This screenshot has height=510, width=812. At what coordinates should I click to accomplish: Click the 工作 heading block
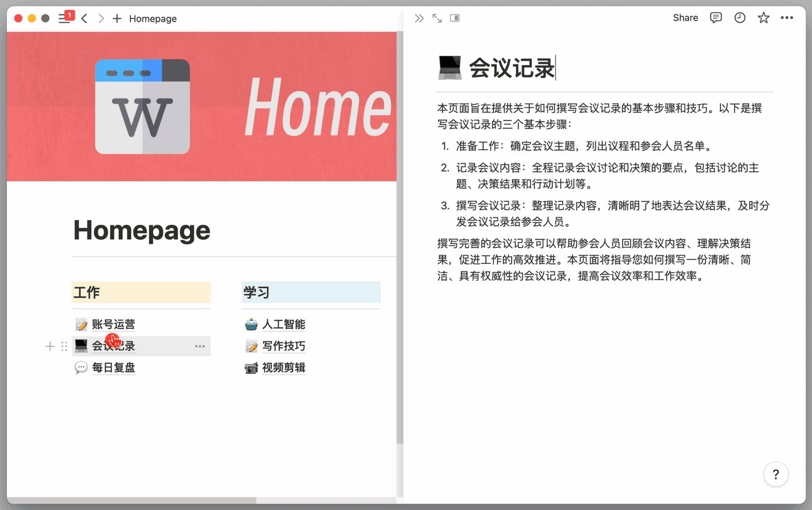tap(141, 292)
